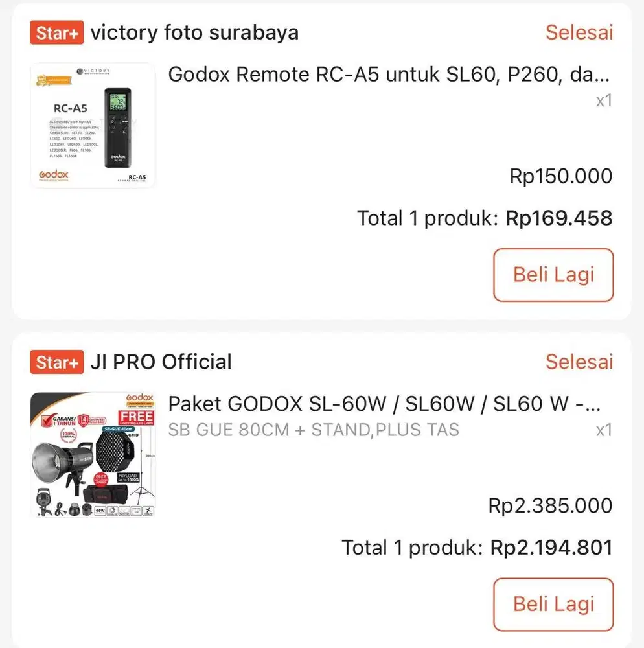The image size is (644, 648).
Task: Visit the JI PRO Official store
Action: 161,362
